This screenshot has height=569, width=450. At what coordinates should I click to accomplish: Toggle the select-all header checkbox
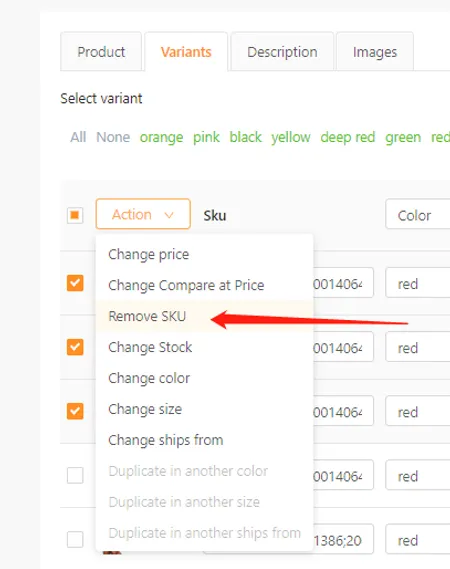(x=75, y=215)
